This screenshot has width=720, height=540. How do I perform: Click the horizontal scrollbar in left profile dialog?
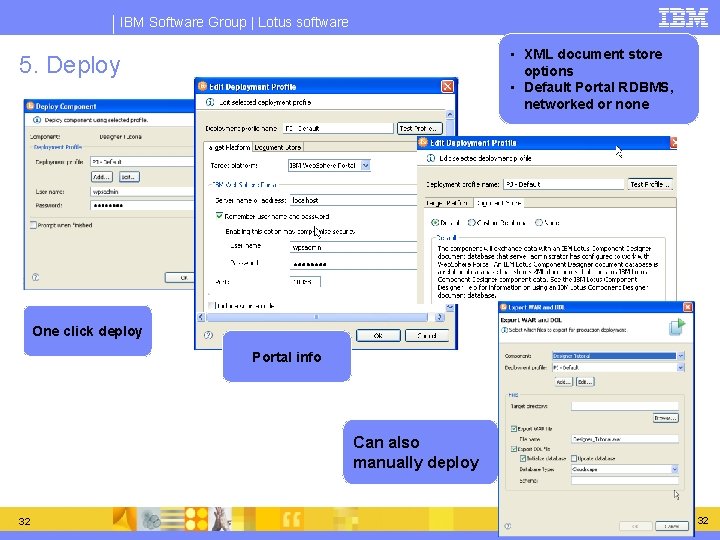pyautogui.click(x=316, y=317)
